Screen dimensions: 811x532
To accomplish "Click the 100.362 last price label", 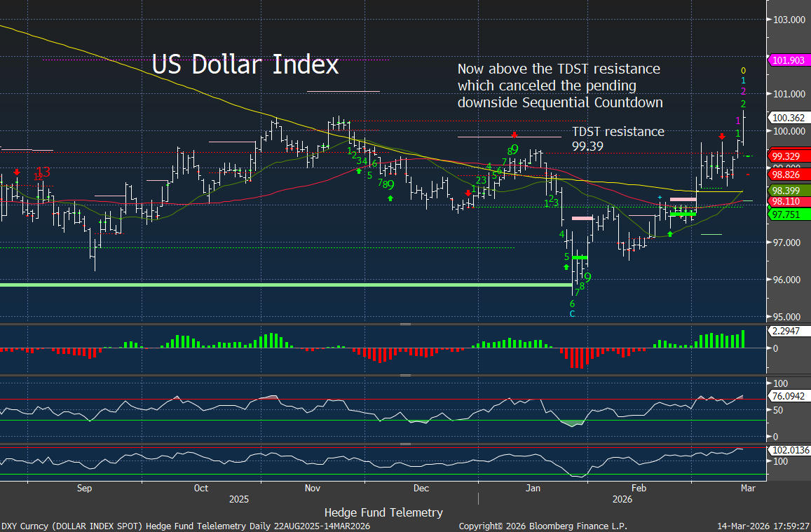I will pyautogui.click(x=788, y=118).
